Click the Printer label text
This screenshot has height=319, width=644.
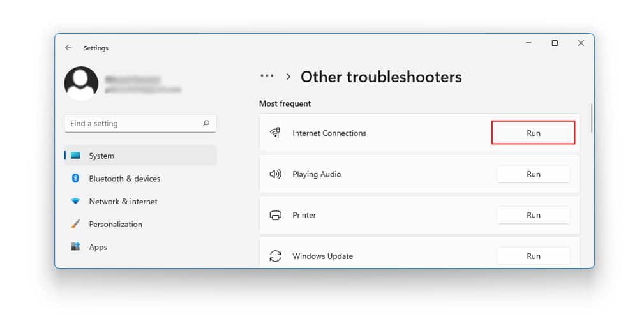point(304,215)
